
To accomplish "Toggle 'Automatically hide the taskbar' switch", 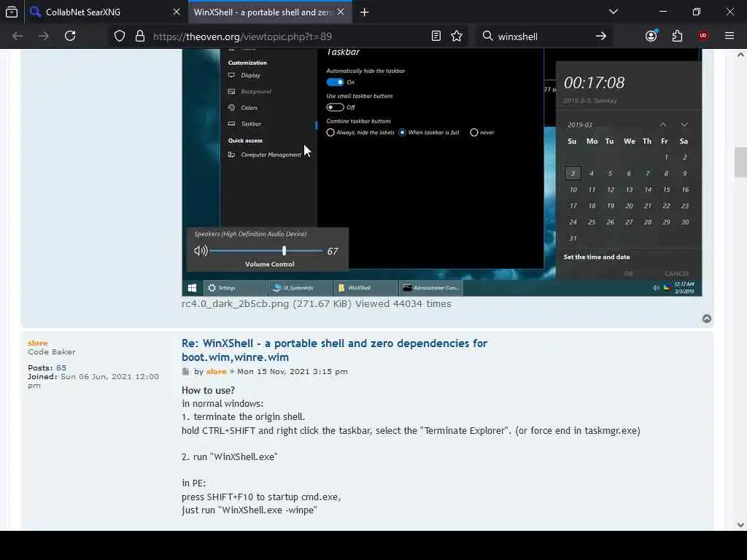I will [x=335, y=82].
